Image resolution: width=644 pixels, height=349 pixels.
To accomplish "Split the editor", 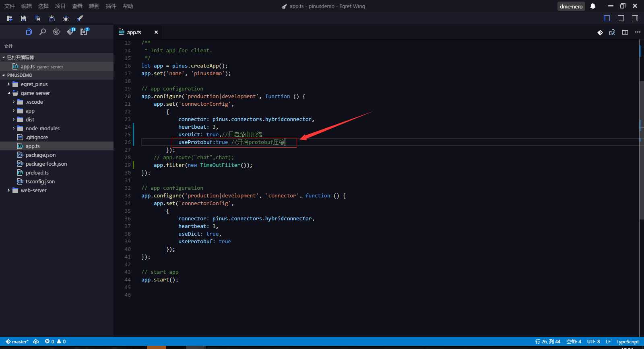I will pos(625,32).
